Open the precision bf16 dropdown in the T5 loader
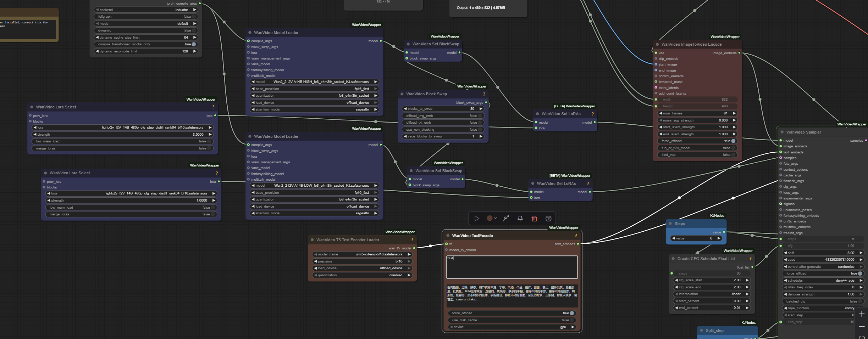 362,261
